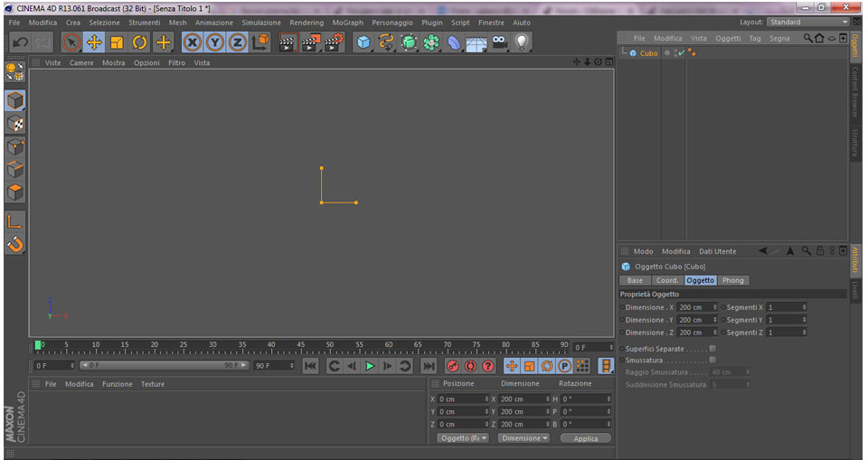Toggle automatic keyframing button
This screenshot has width=868, height=460.
click(470, 366)
